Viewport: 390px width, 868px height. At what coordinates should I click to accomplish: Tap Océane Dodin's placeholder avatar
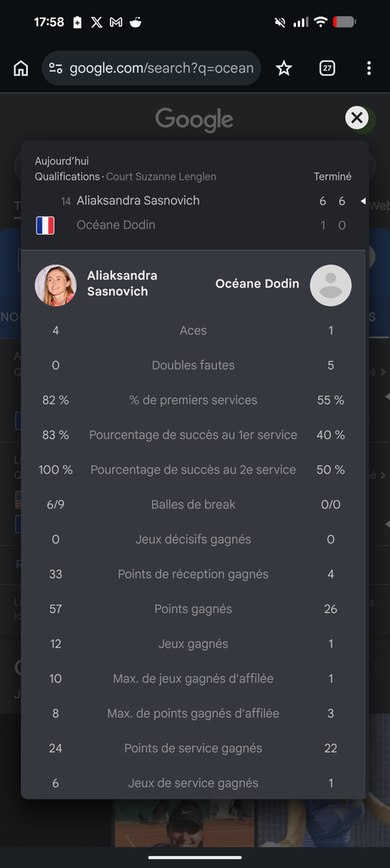[331, 285]
